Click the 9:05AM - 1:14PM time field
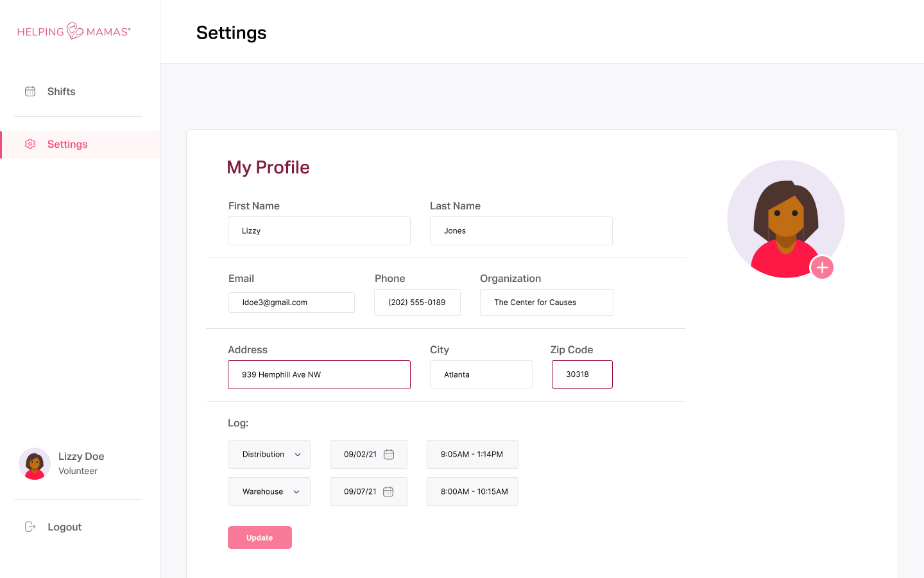 (472, 454)
